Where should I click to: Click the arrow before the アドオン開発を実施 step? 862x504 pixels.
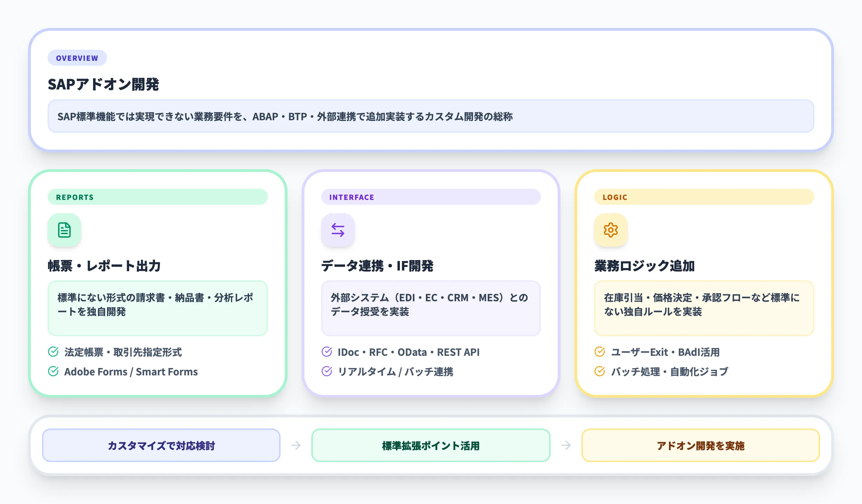(x=566, y=445)
